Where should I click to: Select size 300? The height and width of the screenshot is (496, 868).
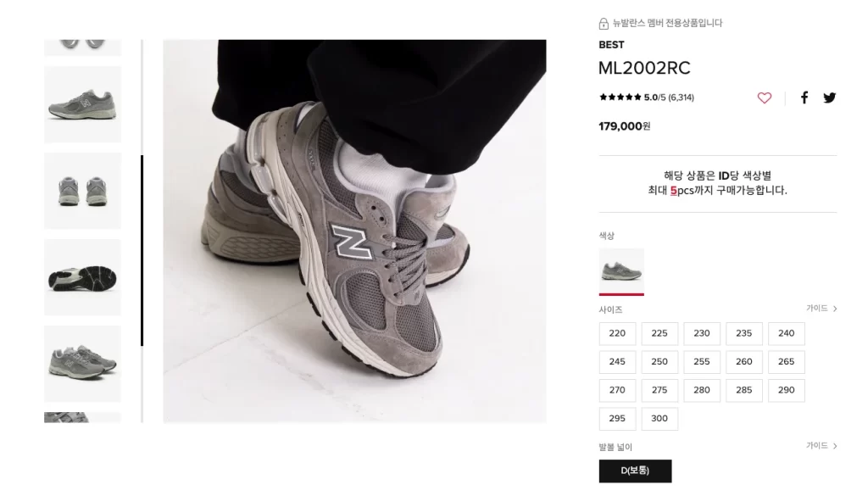(x=659, y=419)
